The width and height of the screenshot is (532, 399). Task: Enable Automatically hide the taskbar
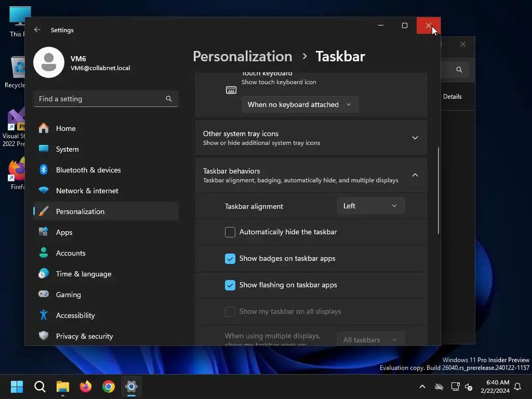[x=230, y=232]
